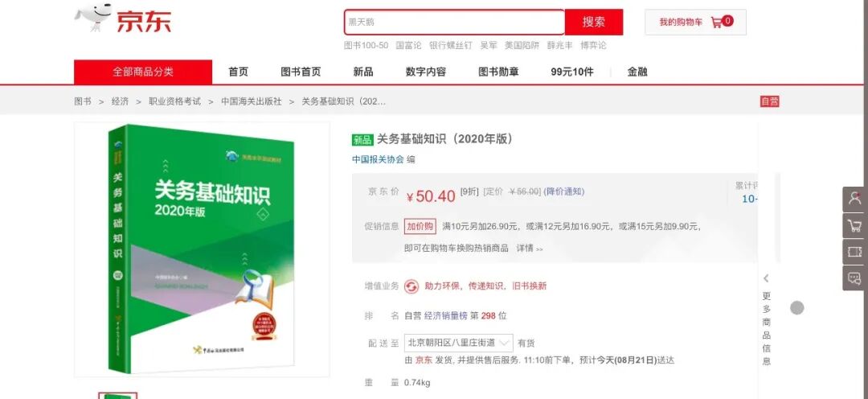Screen dimensions: 868x399
Task: Expand the 北京朝阳区八里庄街道 delivery dropdown
Action: click(458, 343)
